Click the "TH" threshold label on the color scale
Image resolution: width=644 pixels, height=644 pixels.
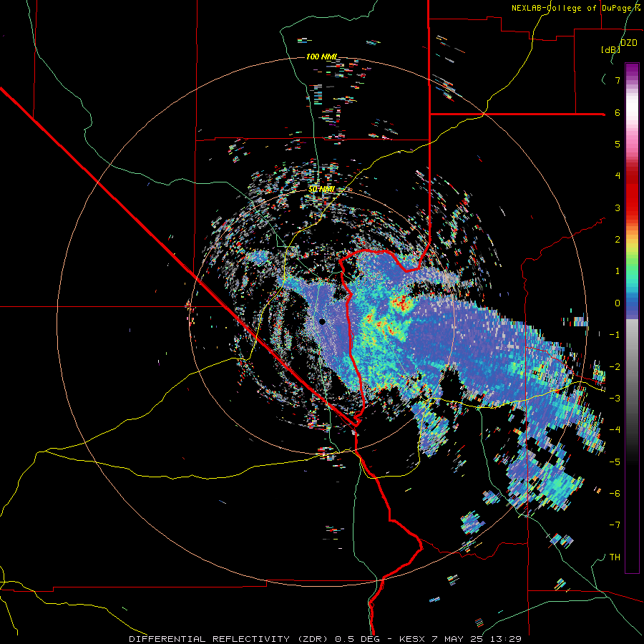coord(615,557)
